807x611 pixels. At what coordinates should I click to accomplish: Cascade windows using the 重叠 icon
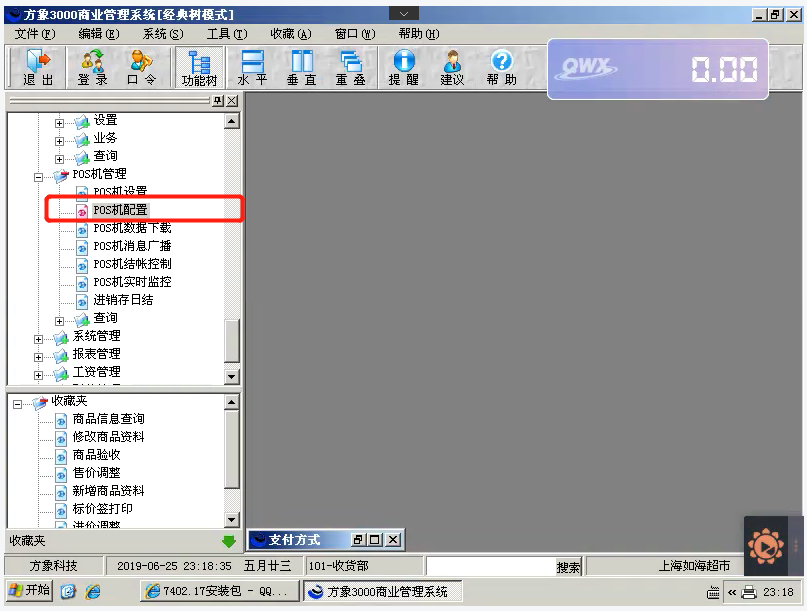350,67
